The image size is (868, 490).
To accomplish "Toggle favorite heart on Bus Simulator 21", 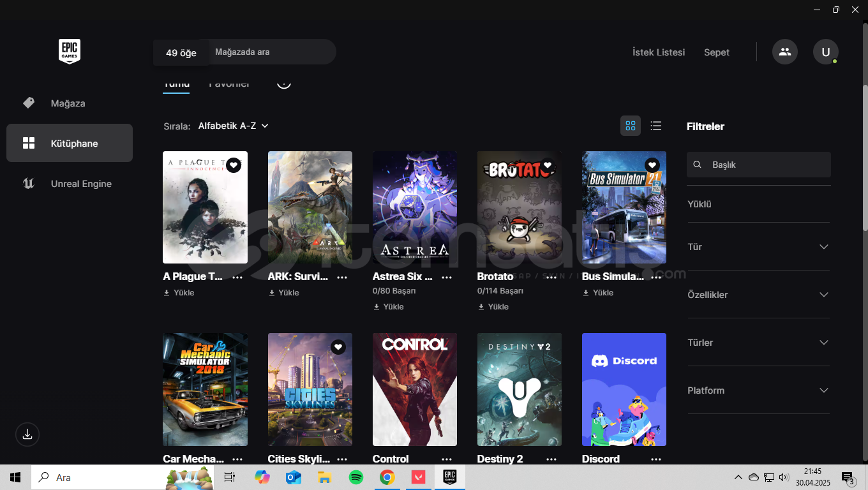I will (x=652, y=165).
